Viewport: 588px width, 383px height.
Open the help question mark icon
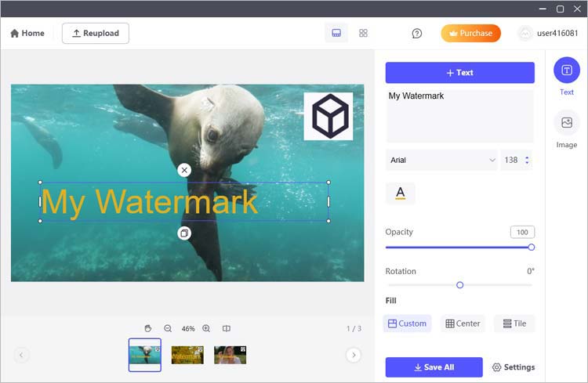[416, 34]
